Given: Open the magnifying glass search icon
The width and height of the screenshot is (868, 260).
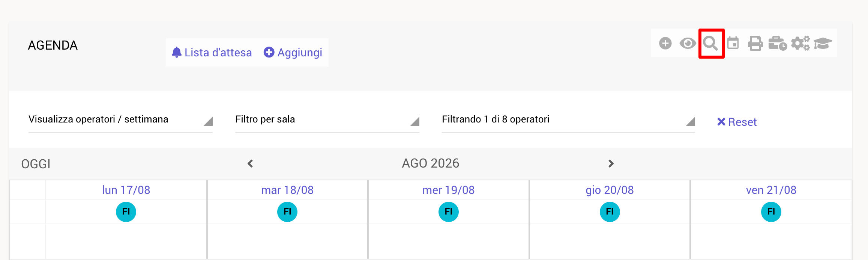Looking at the screenshot, I should point(710,44).
